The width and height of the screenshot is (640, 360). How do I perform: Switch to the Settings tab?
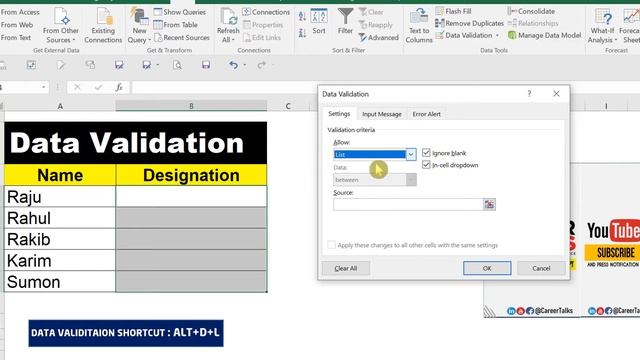point(339,113)
